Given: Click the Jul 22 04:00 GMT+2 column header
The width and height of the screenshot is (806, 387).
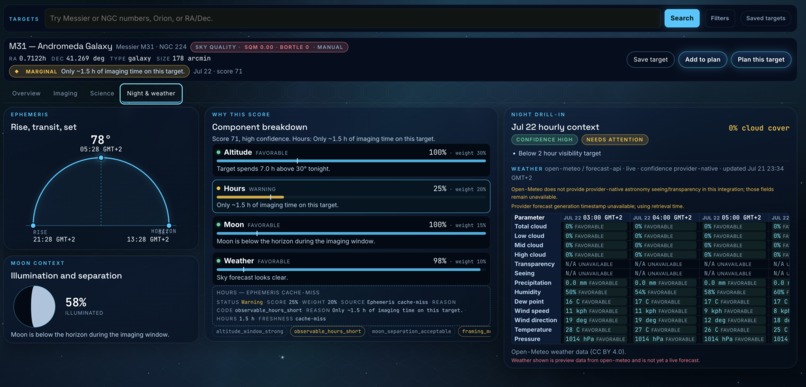Looking at the screenshot, I should [663, 218].
